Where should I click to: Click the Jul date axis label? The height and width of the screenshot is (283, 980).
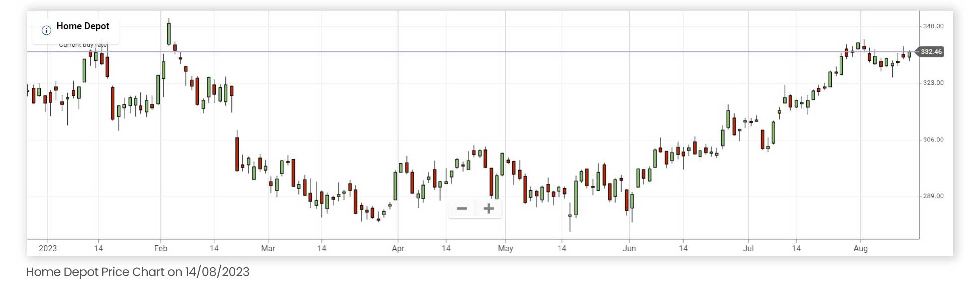[x=748, y=248]
